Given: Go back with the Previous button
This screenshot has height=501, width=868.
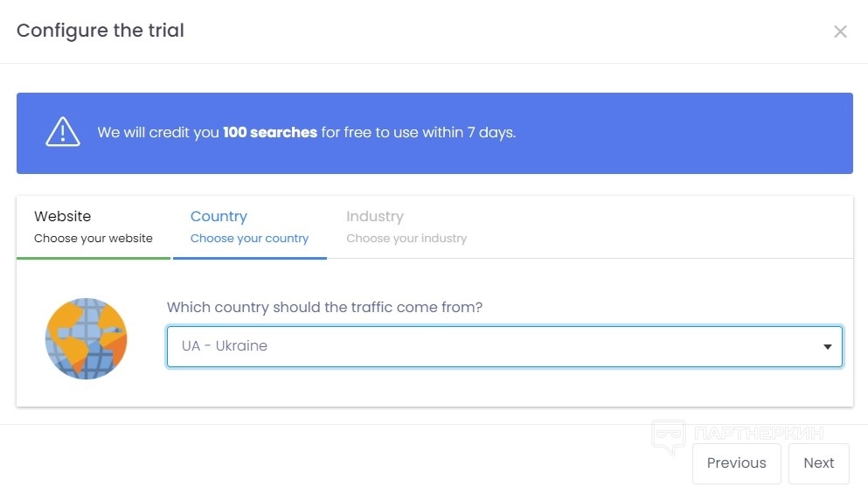Looking at the screenshot, I should tap(736, 463).
